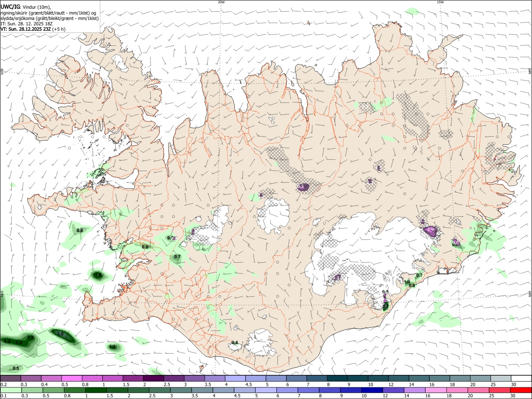Select darkest green lower swatch between 1 and 1.5

point(96,390)
